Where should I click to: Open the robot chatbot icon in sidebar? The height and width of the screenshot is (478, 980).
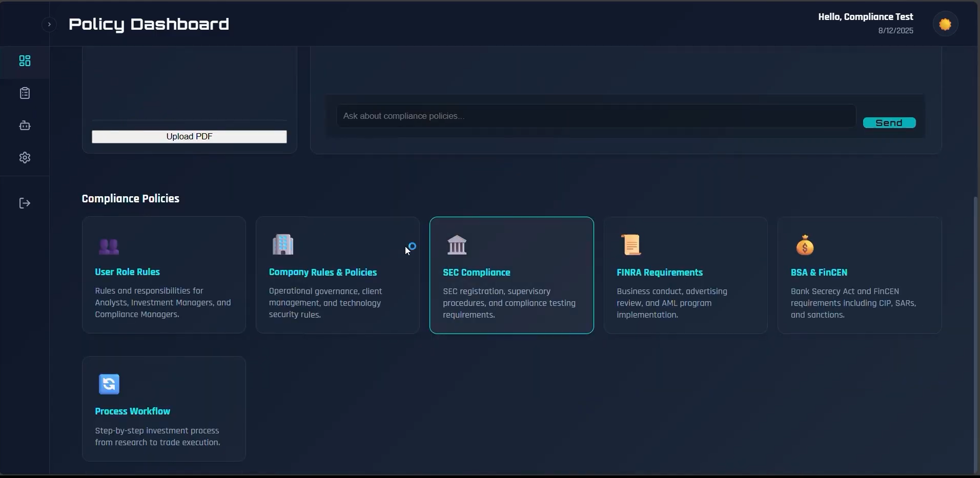tap(24, 126)
